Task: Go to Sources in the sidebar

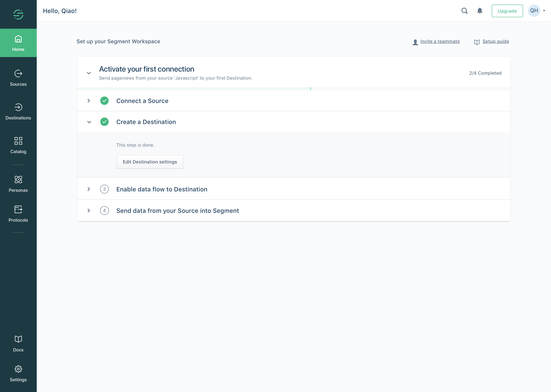Action: point(18,78)
